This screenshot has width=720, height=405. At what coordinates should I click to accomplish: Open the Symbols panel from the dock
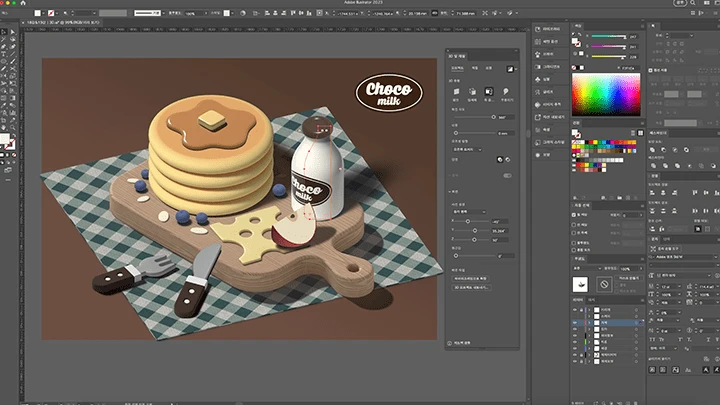click(x=549, y=79)
